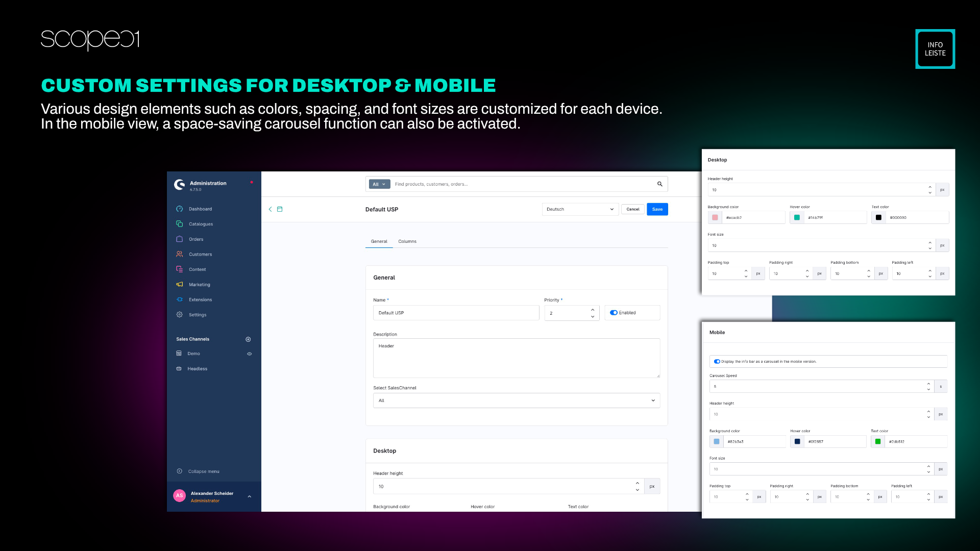Open Catalogues via its sidebar icon

point(180,224)
